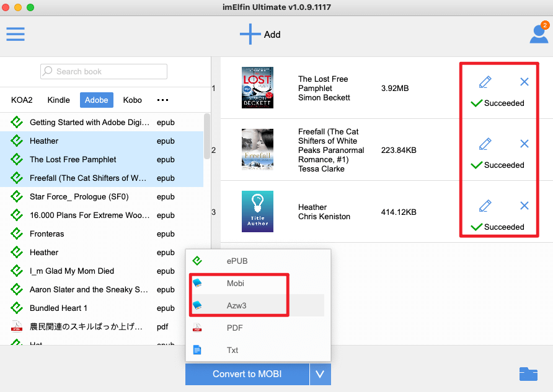Switch to the KOA2 tab
The image size is (553, 392).
(x=22, y=100)
